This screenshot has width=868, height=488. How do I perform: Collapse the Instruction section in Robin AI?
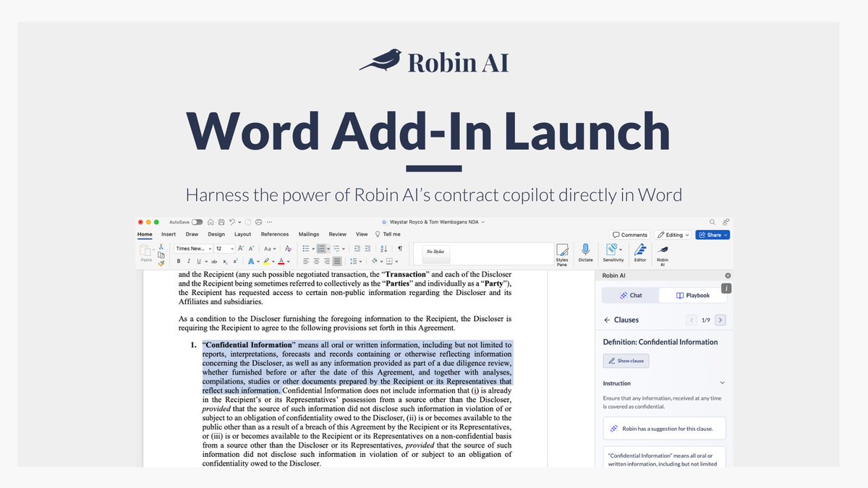coord(723,383)
